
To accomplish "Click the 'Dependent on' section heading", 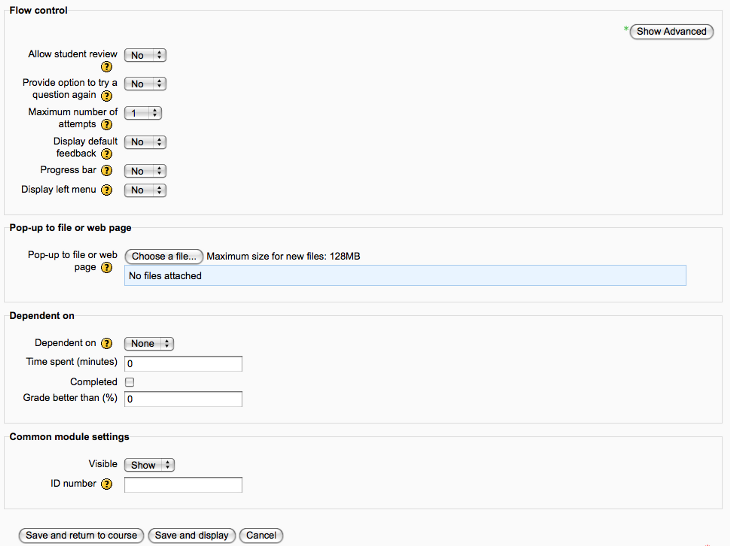I will pos(42,316).
